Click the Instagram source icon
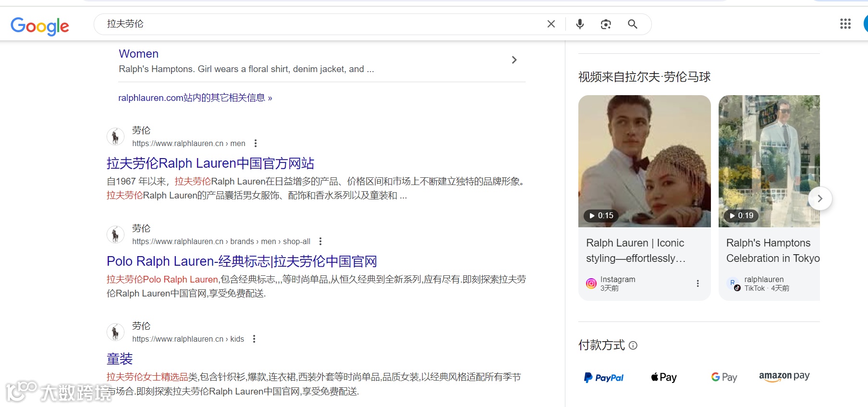868x407 pixels. (x=591, y=284)
